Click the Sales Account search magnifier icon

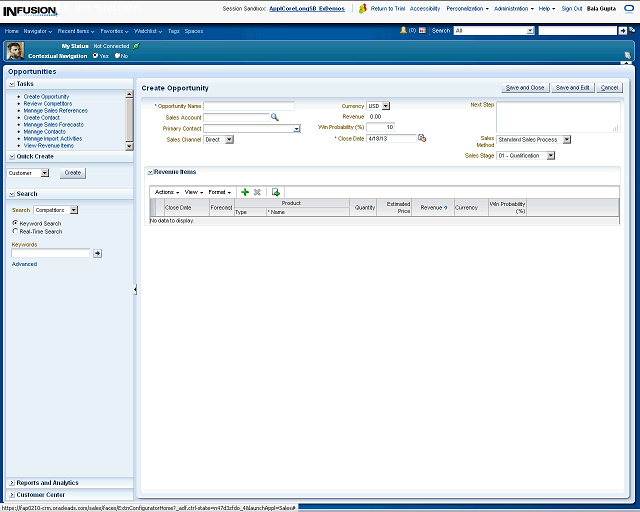coord(275,117)
